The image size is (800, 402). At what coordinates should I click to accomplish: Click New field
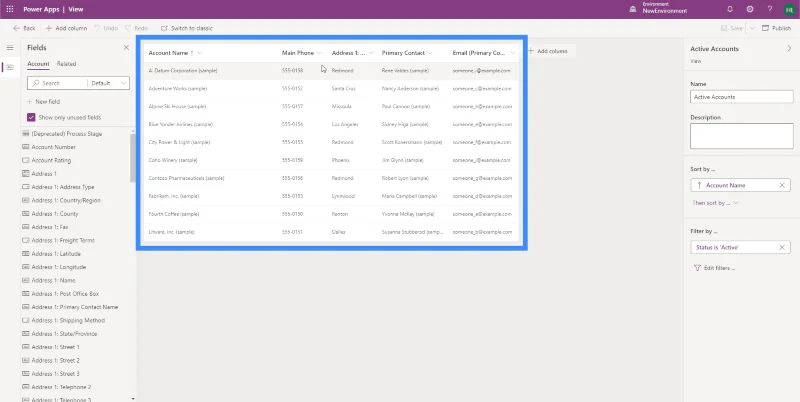point(43,102)
